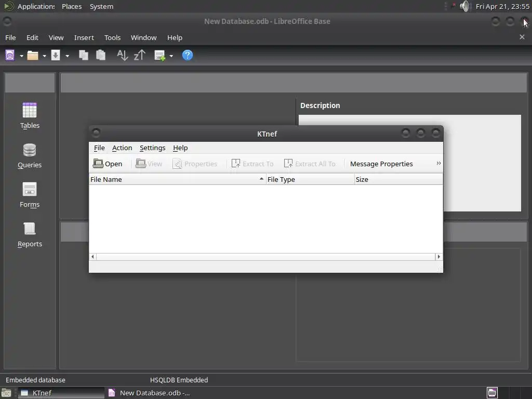This screenshot has width=532, height=399.
Task: Open LibreOffice Help icon
Action: (187, 55)
